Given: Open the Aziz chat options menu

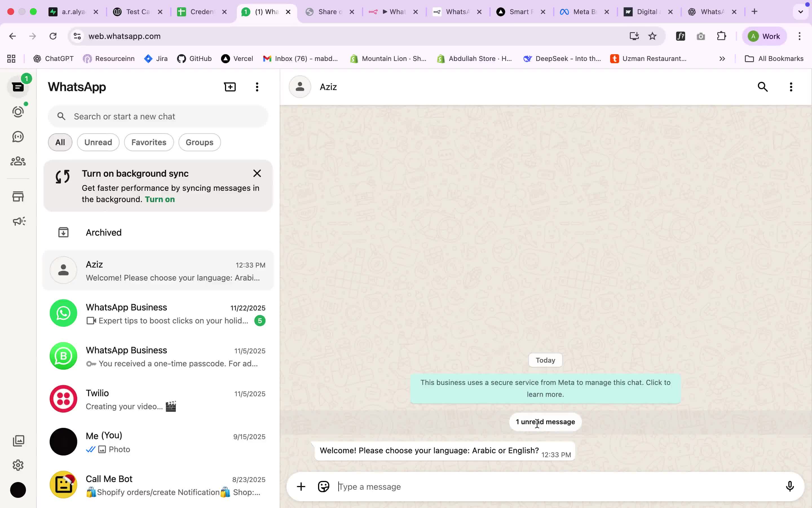Looking at the screenshot, I should point(791,87).
